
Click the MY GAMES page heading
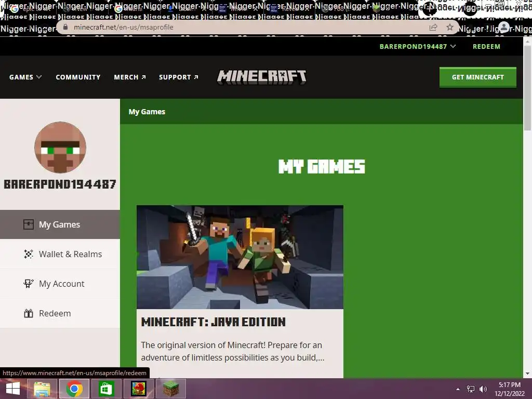(322, 167)
